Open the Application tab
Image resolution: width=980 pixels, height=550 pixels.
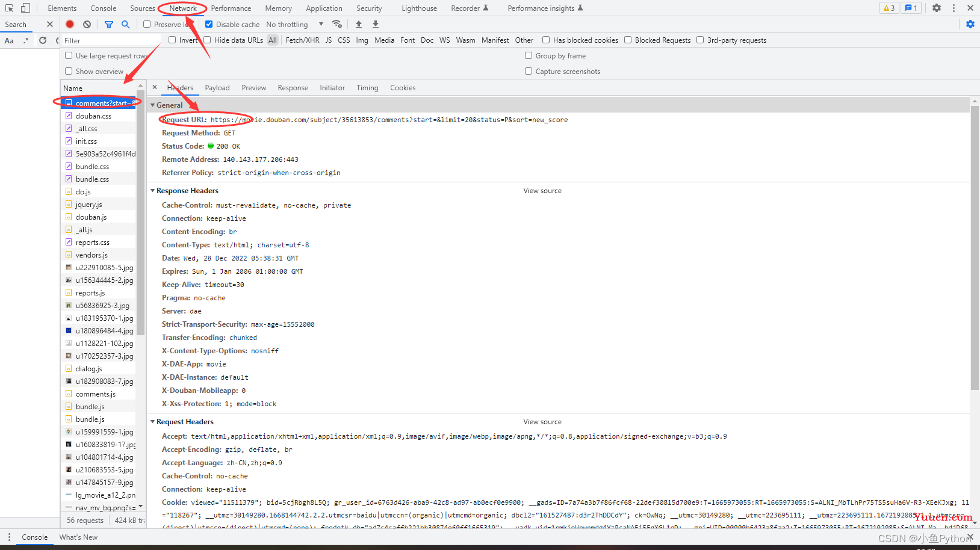[x=324, y=8]
